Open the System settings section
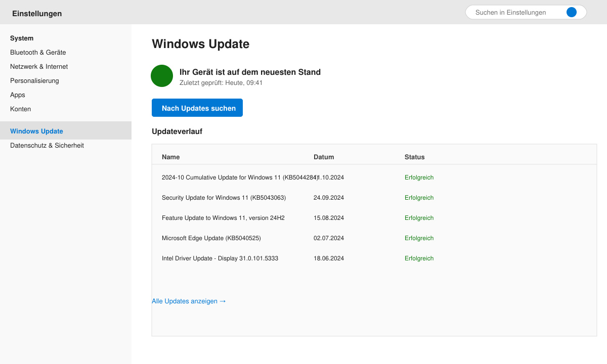 coord(22,38)
